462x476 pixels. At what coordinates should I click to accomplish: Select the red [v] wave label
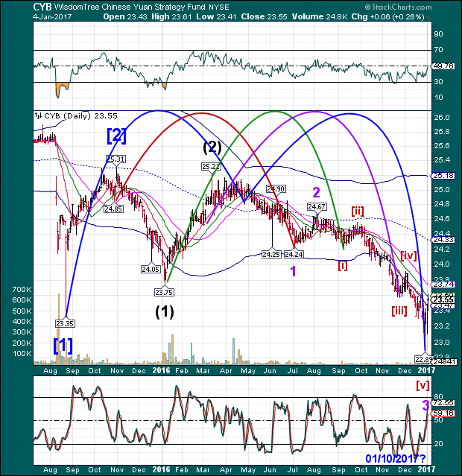tap(422, 385)
